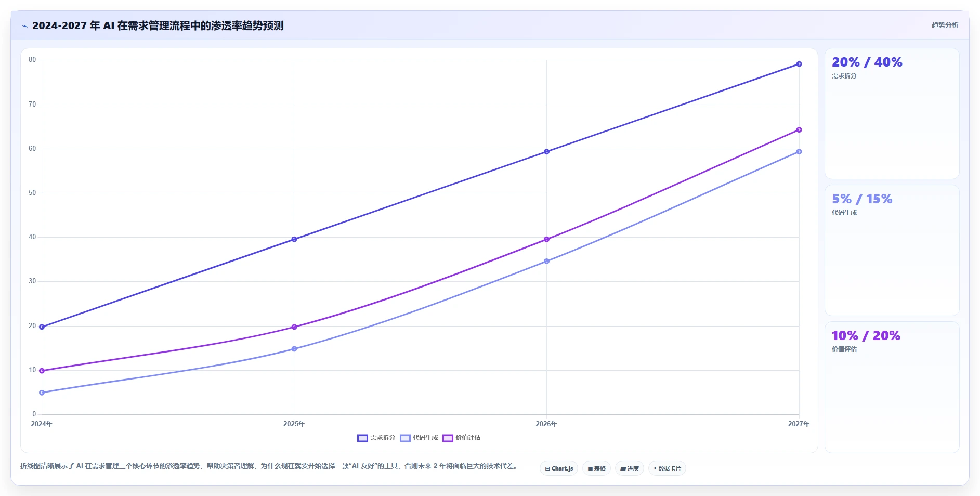Select the 价值评估 data point at 2024年
The width and height of the screenshot is (980, 496).
42,371
